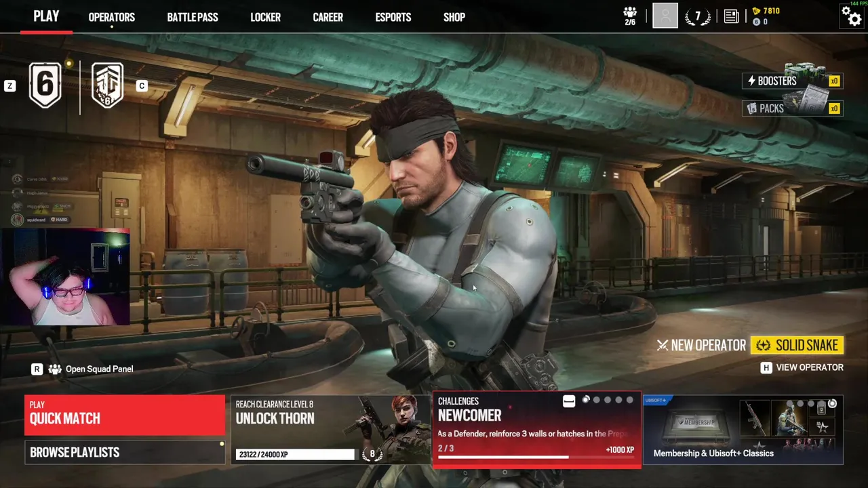Screen dimensions: 868x488
Task: Click the 23122 / 24000 XP text
Action: point(264,454)
